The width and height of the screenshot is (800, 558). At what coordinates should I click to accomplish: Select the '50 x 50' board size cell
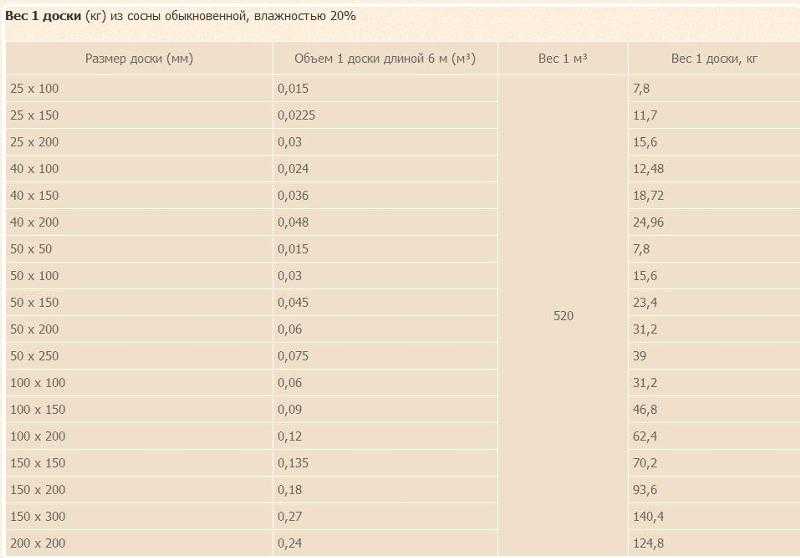pyautogui.click(x=139, y=249)
